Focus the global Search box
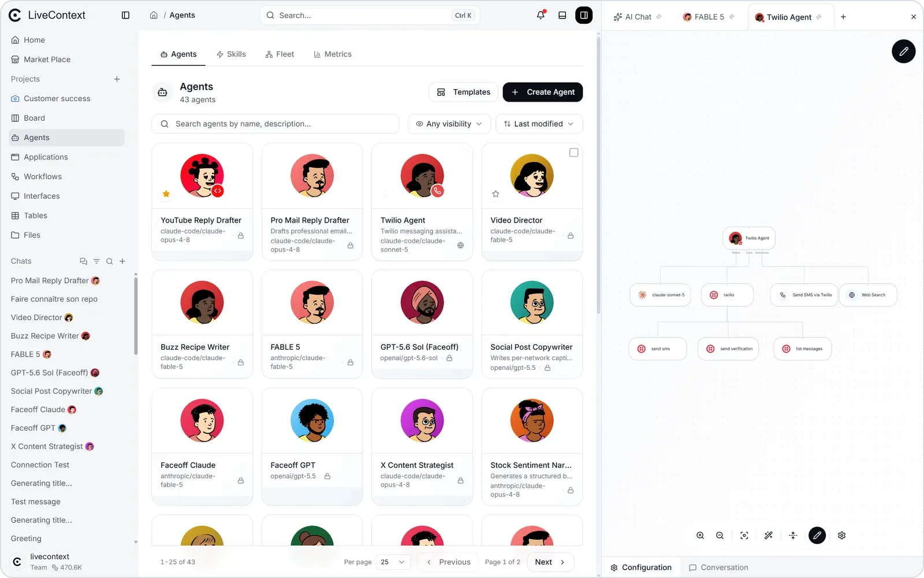Screen dimensions: 924x578 pos(370,16)
